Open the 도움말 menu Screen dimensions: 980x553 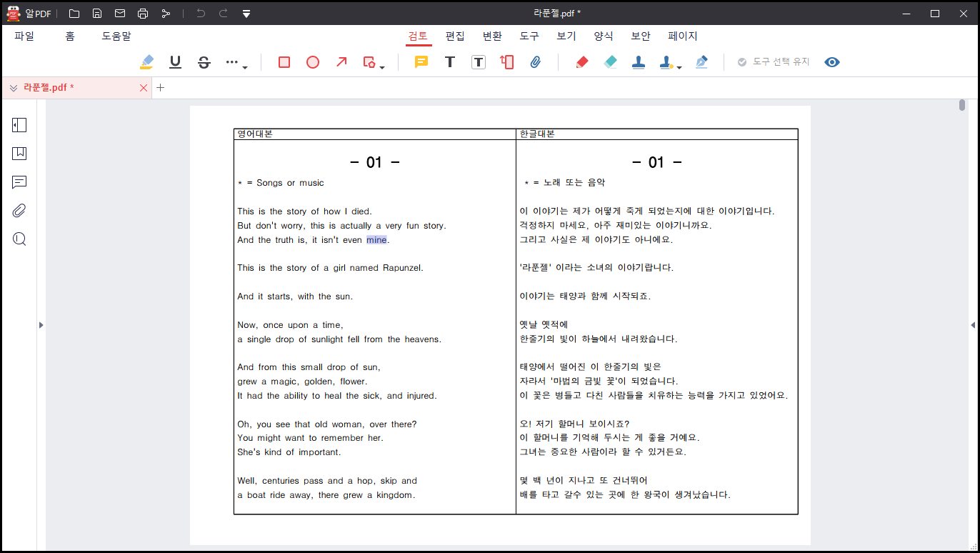(x=116, y=36)
